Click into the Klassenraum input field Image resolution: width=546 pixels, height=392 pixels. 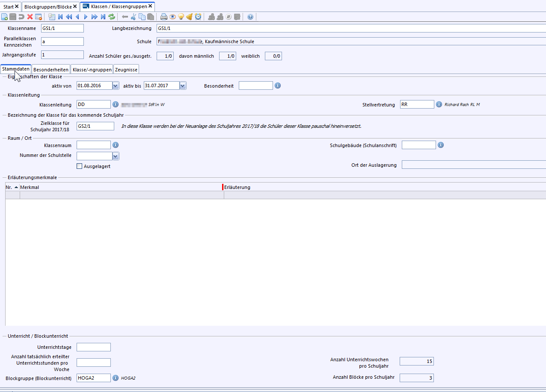(93, 145)
